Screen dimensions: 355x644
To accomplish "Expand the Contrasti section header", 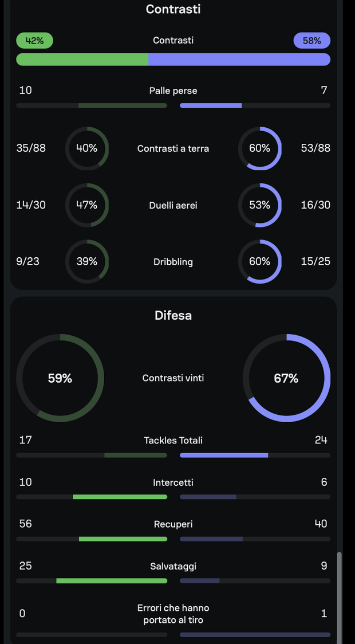I will coord(173,9).
